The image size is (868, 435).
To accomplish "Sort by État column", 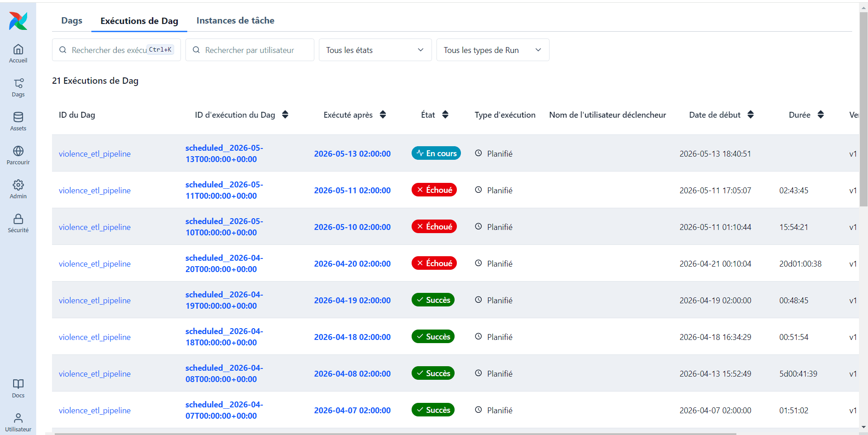I will (x=445, y=115).
